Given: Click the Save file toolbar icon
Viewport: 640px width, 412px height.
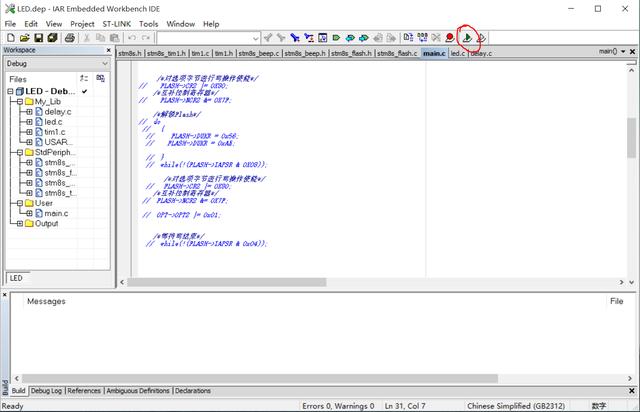Looking at the screenshot, I should pyautogui.click(x=38, y=38).
